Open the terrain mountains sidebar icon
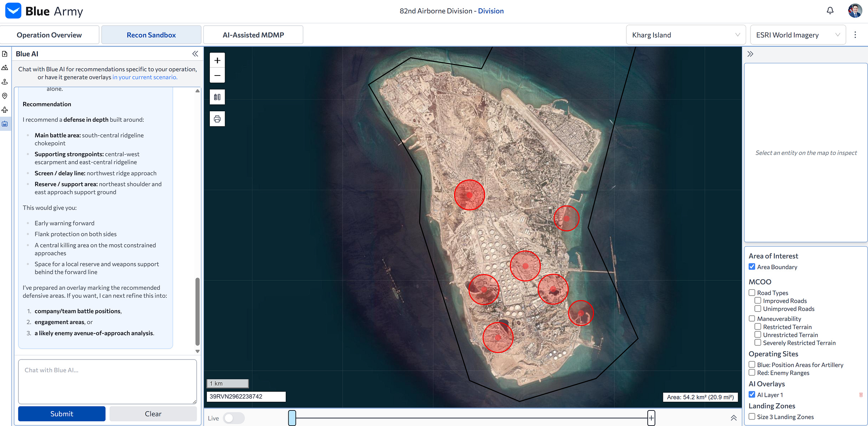The width and height of the screenshot is (868, 426). pyautogui.click(x=5, y=68)
